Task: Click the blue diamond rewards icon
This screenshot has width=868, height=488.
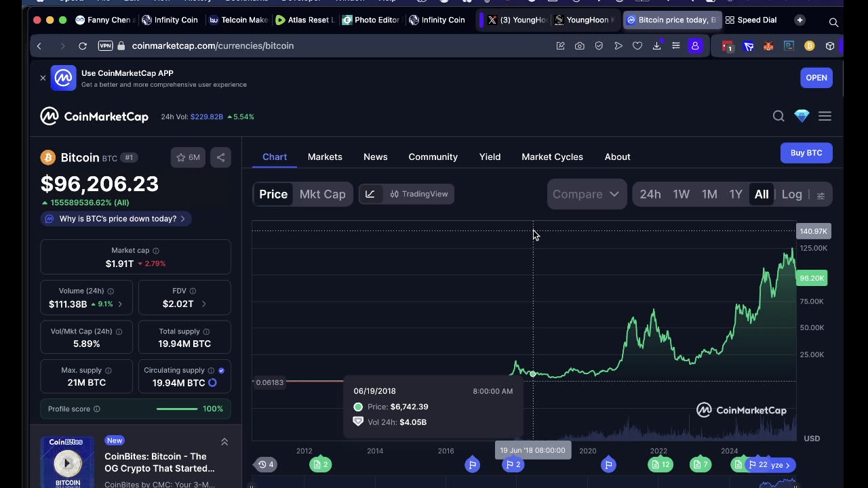Action: point(802,116)
